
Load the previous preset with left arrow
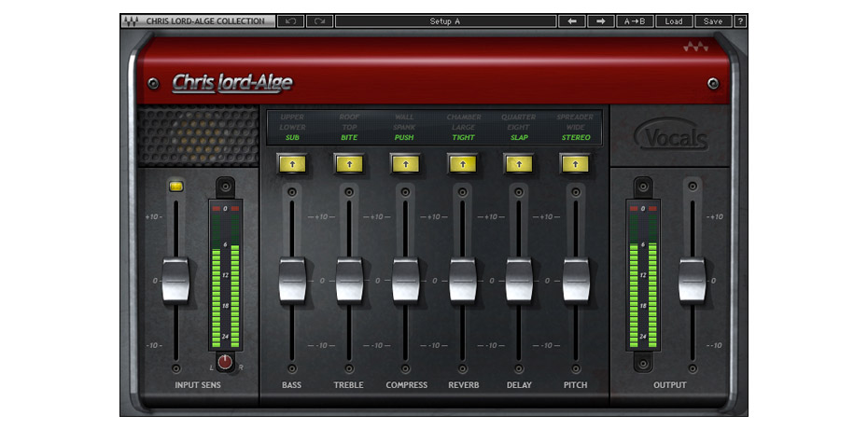pyautogui.click(x=571, y=21)
